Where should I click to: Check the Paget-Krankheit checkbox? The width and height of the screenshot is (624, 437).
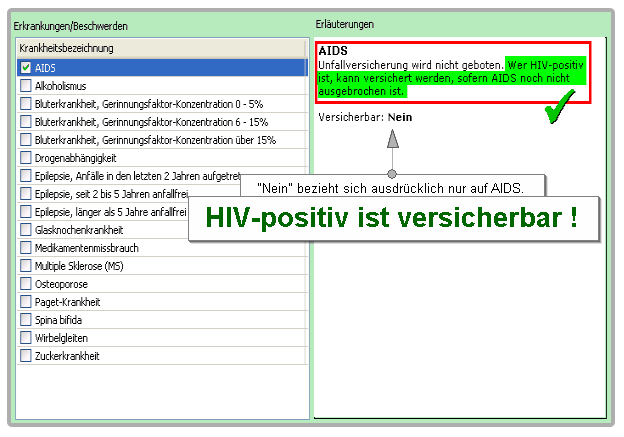pyautogui.click(x=26, y=302)
